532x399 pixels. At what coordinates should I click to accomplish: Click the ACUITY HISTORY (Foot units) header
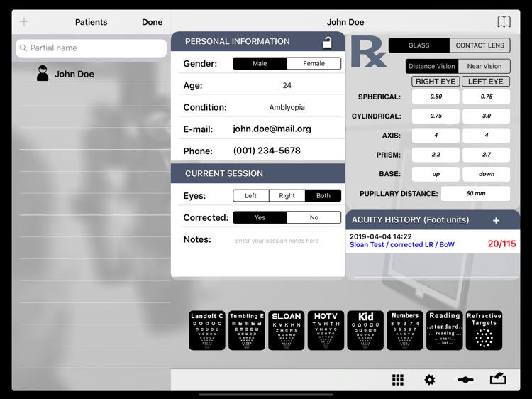click(410, 219)
